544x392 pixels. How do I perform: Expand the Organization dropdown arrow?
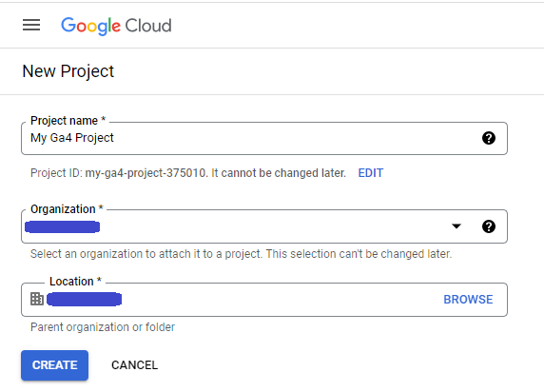coord(457,226)
